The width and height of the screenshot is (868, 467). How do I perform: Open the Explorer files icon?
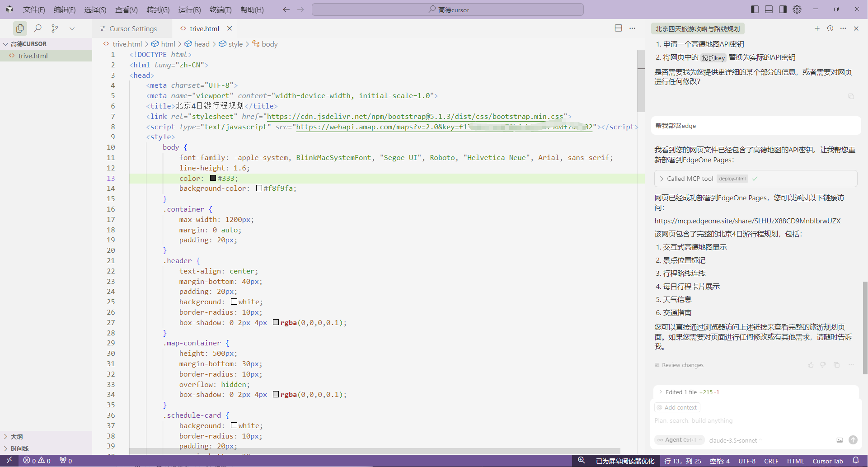[x=20, y=28]
